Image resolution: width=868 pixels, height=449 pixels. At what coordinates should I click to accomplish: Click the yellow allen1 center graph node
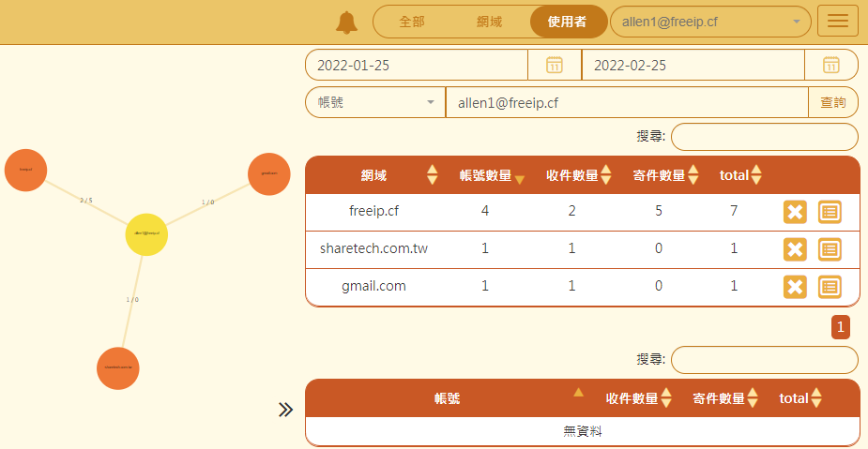click(146, 233)
